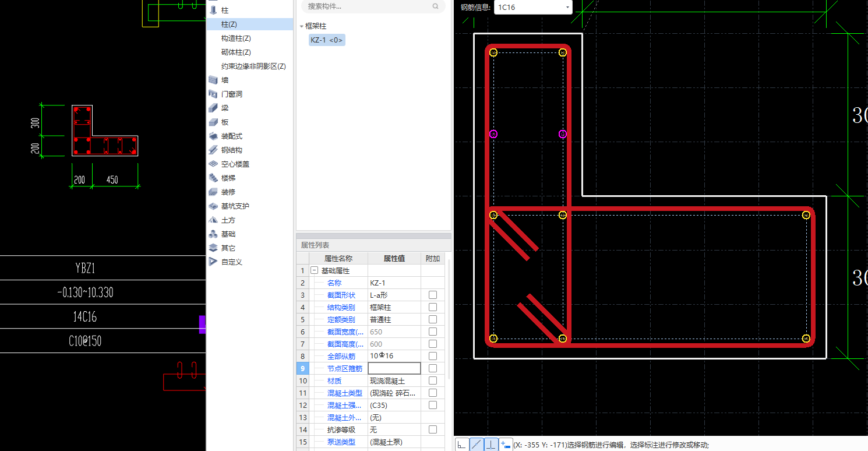Click the empty 节点区箍筋 value field
Screen dimensions: 868x451
pyautogui.click(x=394, y=368)
